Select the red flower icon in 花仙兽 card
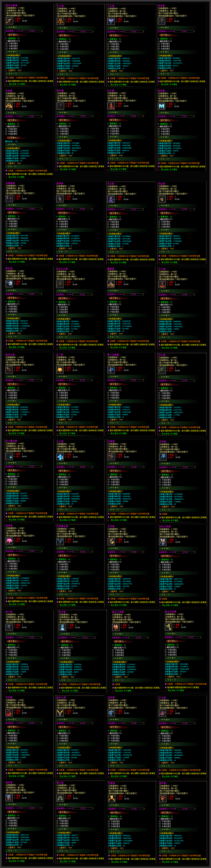The height and width of the screenshot is (868, 211). [x=9, y=713]
